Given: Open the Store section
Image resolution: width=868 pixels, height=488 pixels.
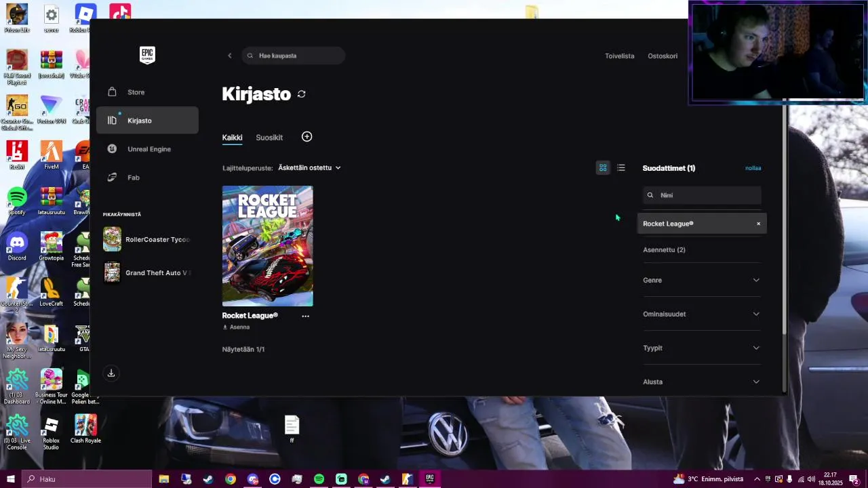Looking at the screenshot, I should (147, 92).
